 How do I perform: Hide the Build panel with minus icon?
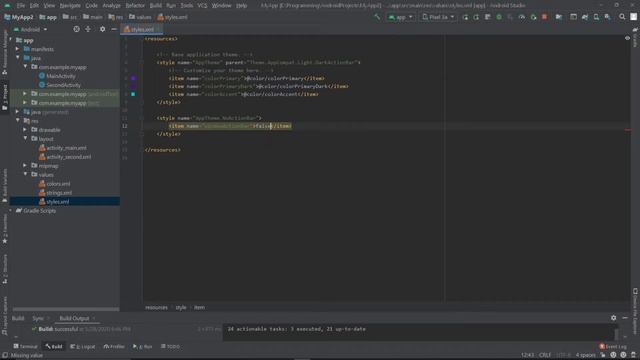[625, 318]
